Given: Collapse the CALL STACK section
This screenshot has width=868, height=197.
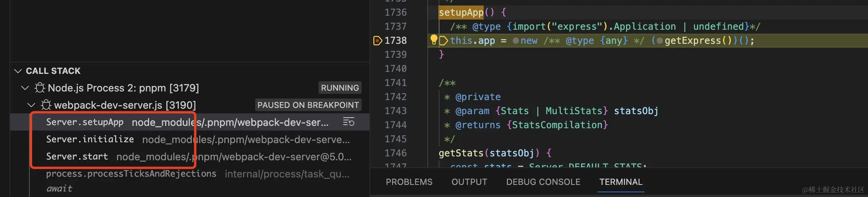Looking at the screenshot, I should (x=18, y=71).
